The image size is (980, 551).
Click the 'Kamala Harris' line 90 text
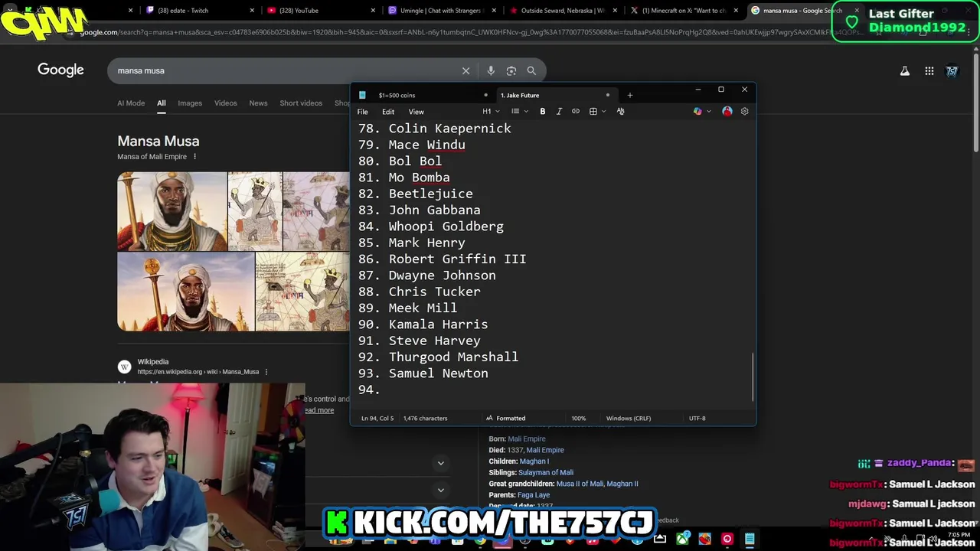(438, 324)
